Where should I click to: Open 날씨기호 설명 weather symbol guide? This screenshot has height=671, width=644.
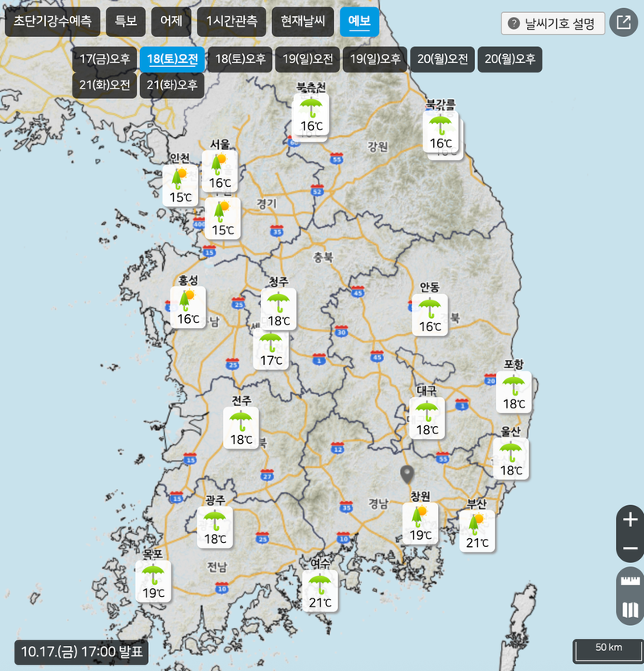(552, 23)
